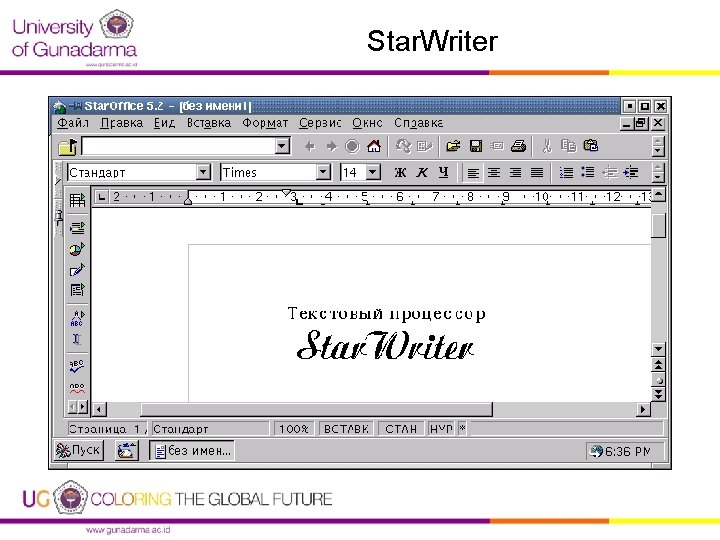This screenshot has width=720, height=540.
Task: Click без имен... taskbar button
Action: coord(192,451)
